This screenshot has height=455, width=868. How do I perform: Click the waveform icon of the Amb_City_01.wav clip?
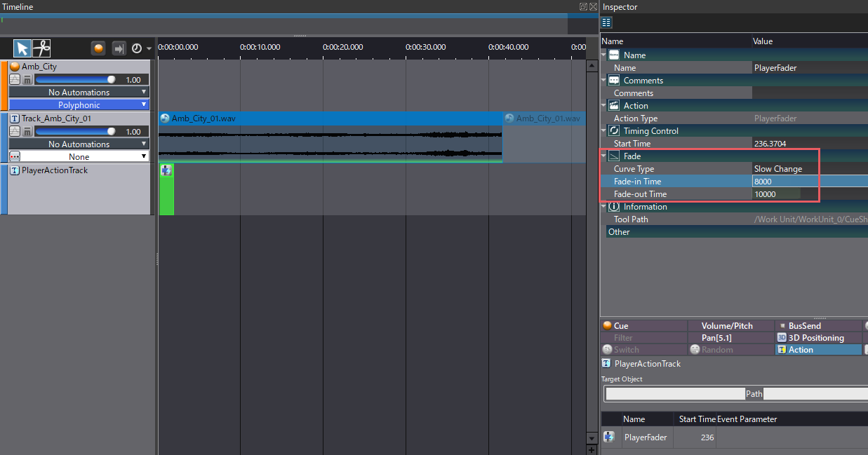tap(165, 118)
